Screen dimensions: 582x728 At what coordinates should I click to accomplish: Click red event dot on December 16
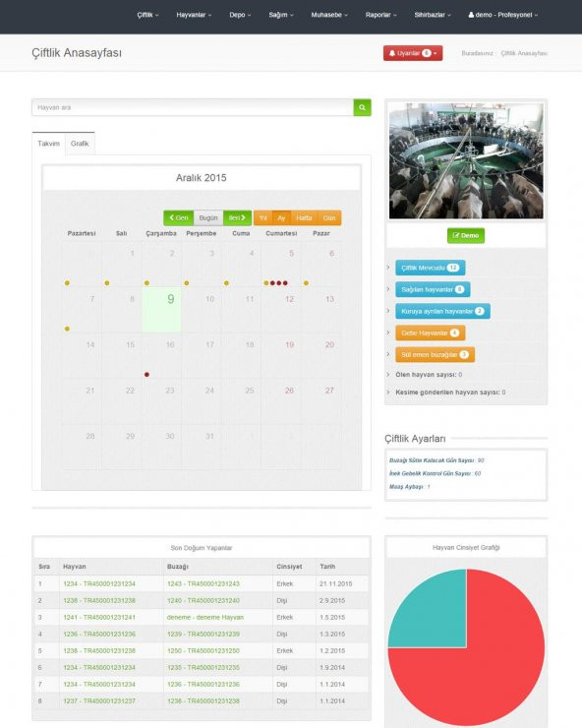point(146,374)
